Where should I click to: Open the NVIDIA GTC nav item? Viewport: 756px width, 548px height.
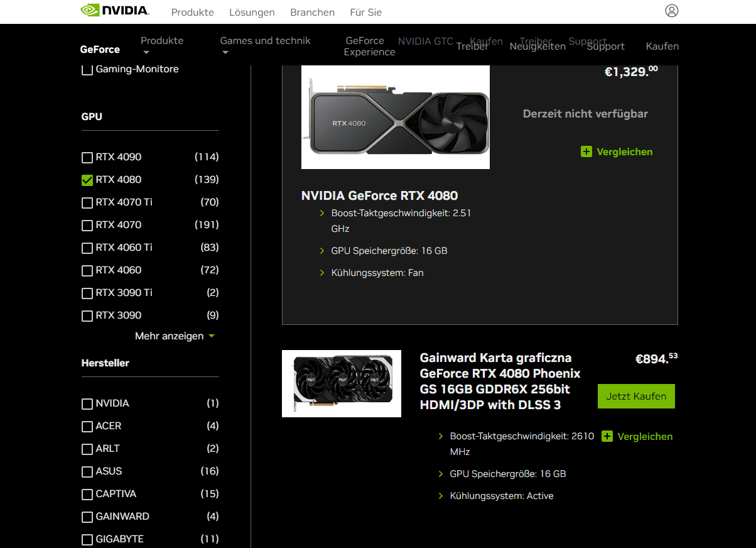426,41
